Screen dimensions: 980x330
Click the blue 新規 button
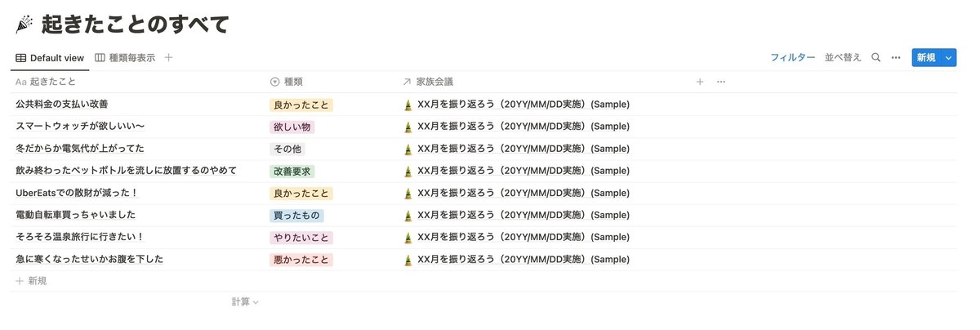coord(926,58)
